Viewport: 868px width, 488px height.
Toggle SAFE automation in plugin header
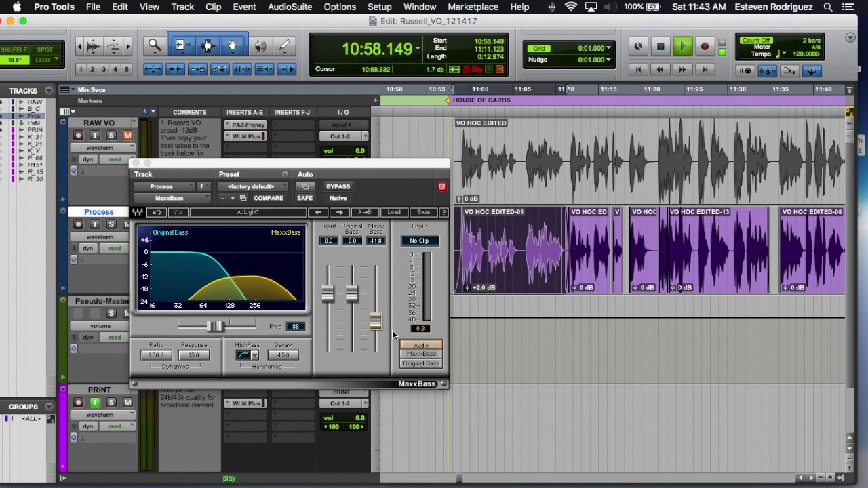coord(304,198)
